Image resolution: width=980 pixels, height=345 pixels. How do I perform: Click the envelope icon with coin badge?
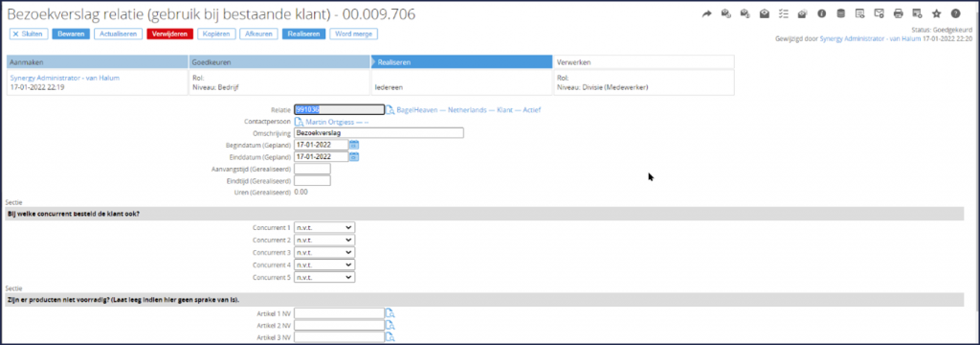(726, 13)
